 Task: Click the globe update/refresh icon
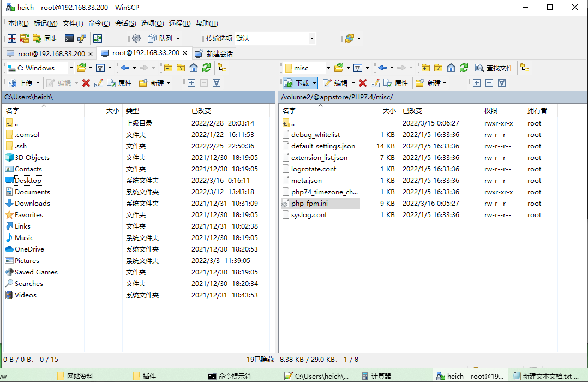tap(350, 38)
